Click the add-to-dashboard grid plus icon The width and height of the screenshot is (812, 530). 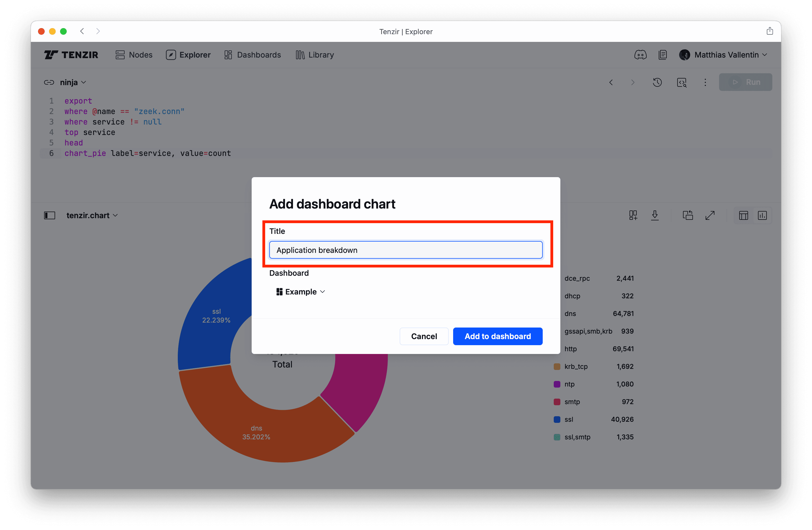point(633,215)
